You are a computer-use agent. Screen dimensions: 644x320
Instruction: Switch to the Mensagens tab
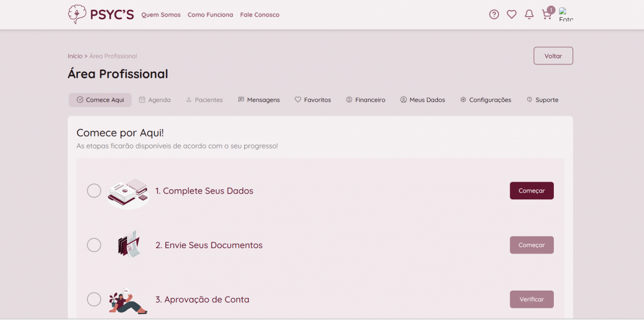(x=259, y=100)
